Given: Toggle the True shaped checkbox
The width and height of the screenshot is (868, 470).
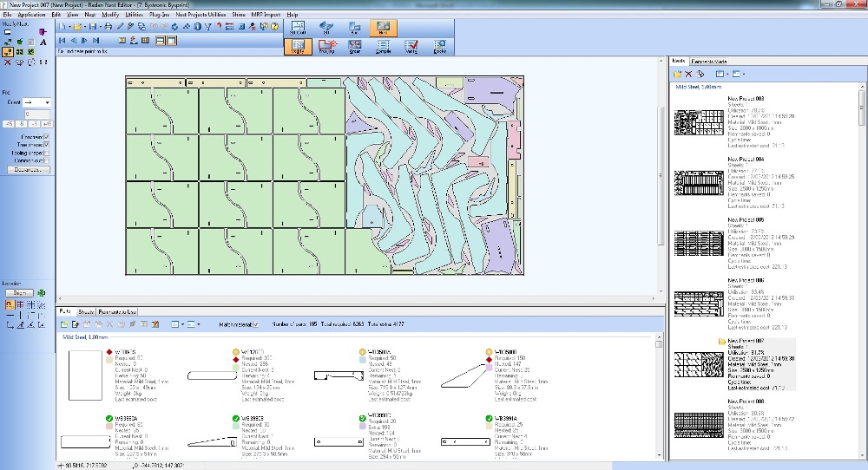Looking at the screenshot, I should (47, 145).
